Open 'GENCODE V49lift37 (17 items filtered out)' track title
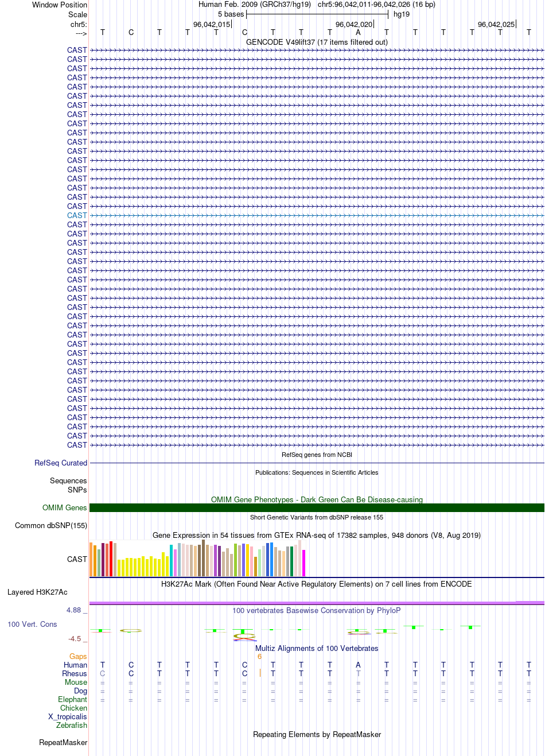Image resolution: width=545 pixels, height=756 pixels. coord(317,42)
